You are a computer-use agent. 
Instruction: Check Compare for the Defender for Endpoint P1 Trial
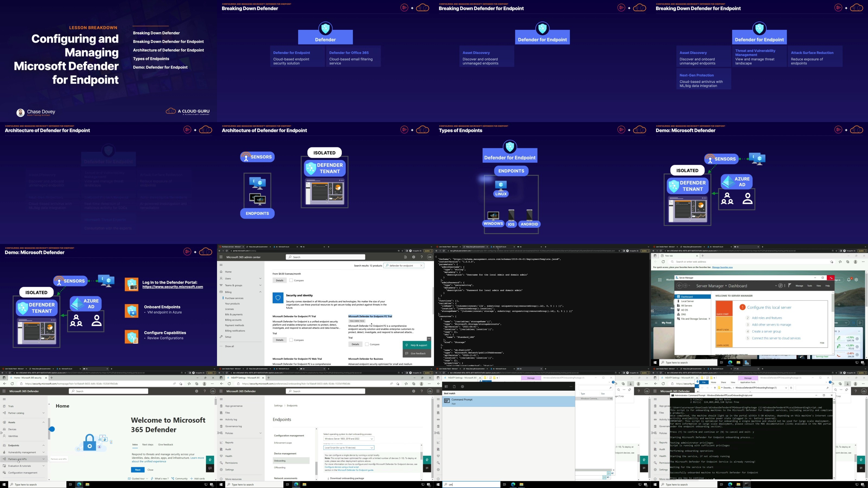291,340
